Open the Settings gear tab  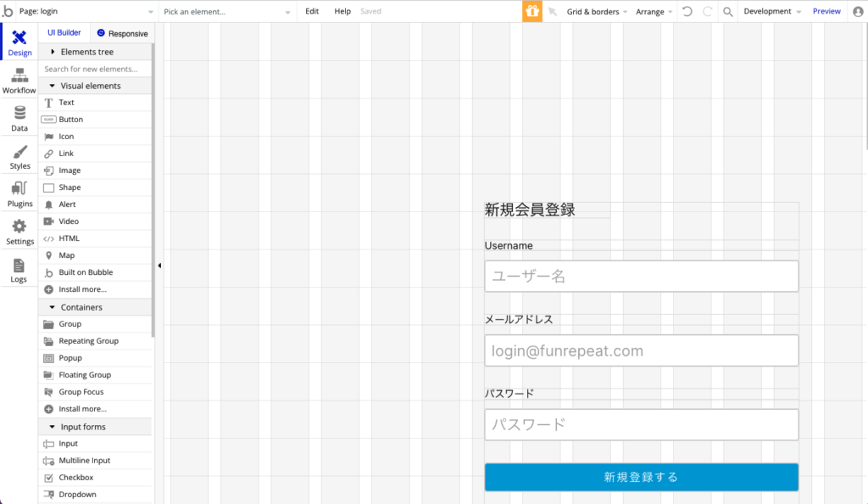coord(19,232)
